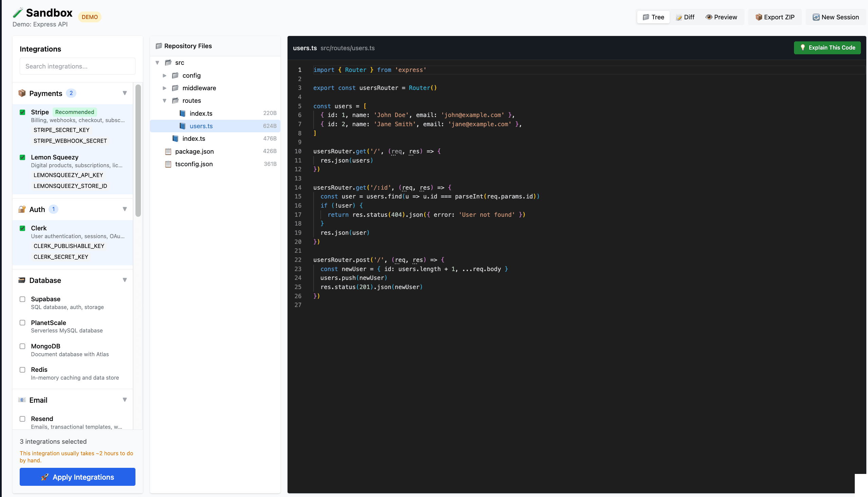Click the Repository Files folder icon

point(159,46)
